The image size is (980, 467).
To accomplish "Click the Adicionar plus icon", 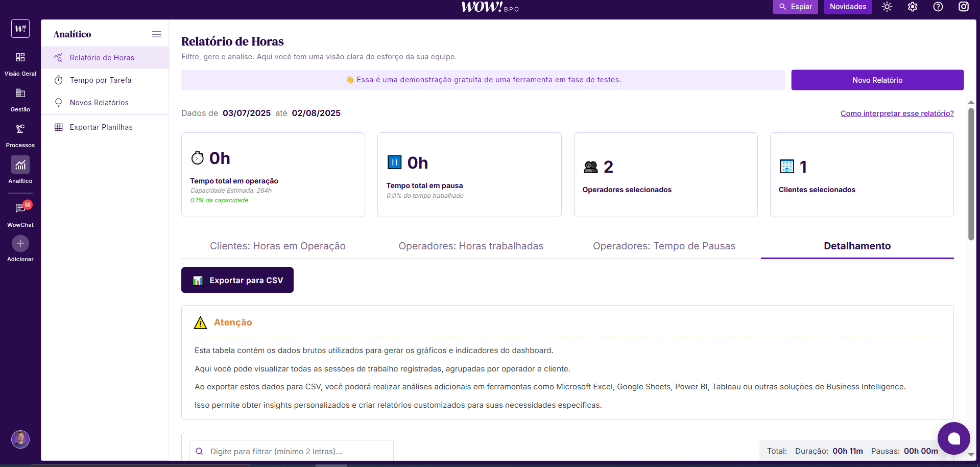I will (20, 244).
